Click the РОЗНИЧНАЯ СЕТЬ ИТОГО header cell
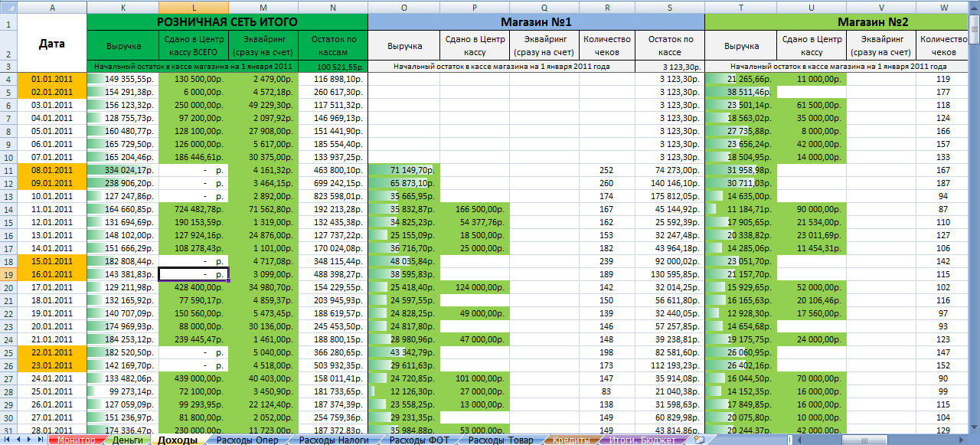Screen dimensions: 980x445 tap(227, 22)
